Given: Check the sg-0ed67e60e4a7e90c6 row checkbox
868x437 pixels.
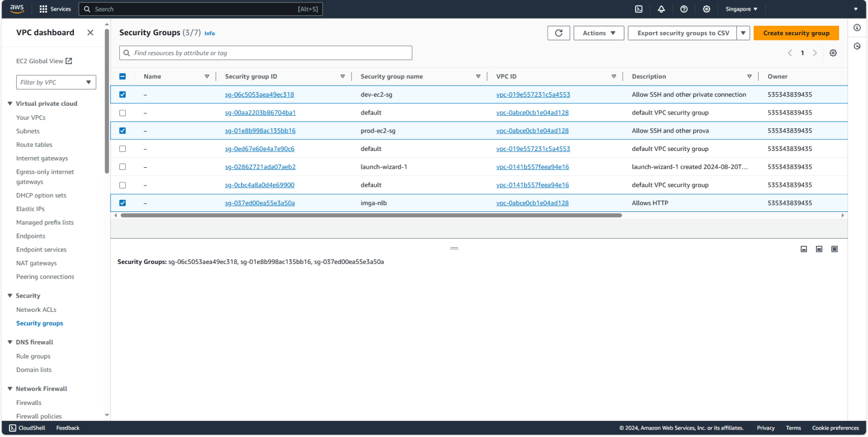Looking at the screenshot, I should (123, 149).
